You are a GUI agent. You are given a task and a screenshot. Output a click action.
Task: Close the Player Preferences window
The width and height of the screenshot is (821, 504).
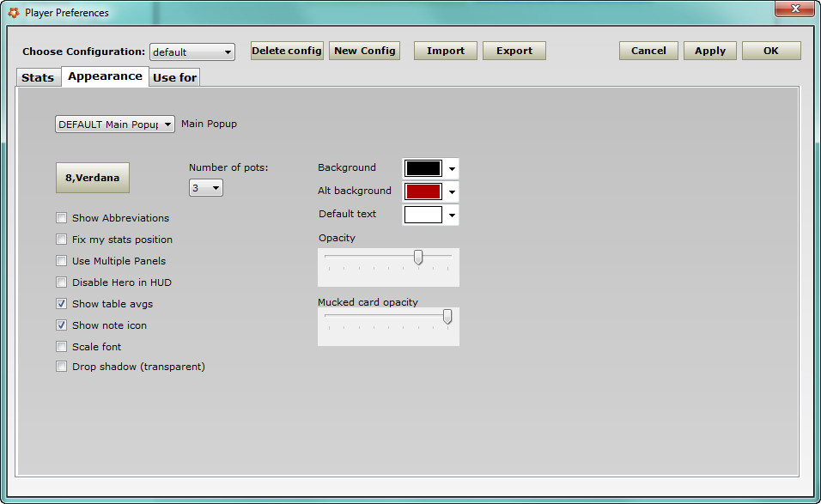click(x=794, y=10)
